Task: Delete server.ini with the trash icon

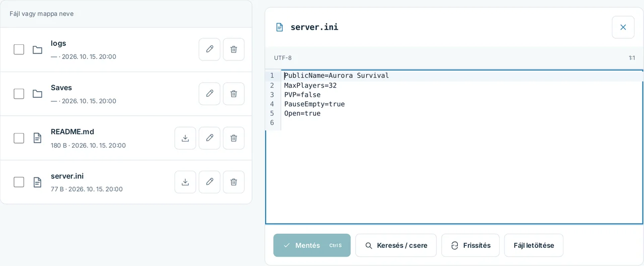Action: pos(233,182)
